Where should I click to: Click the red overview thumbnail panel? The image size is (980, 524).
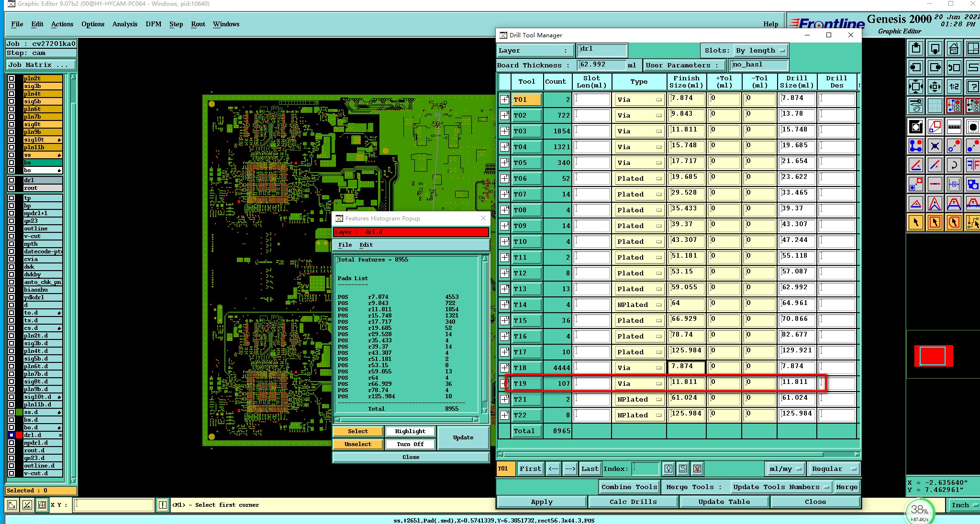pos(933,356)
